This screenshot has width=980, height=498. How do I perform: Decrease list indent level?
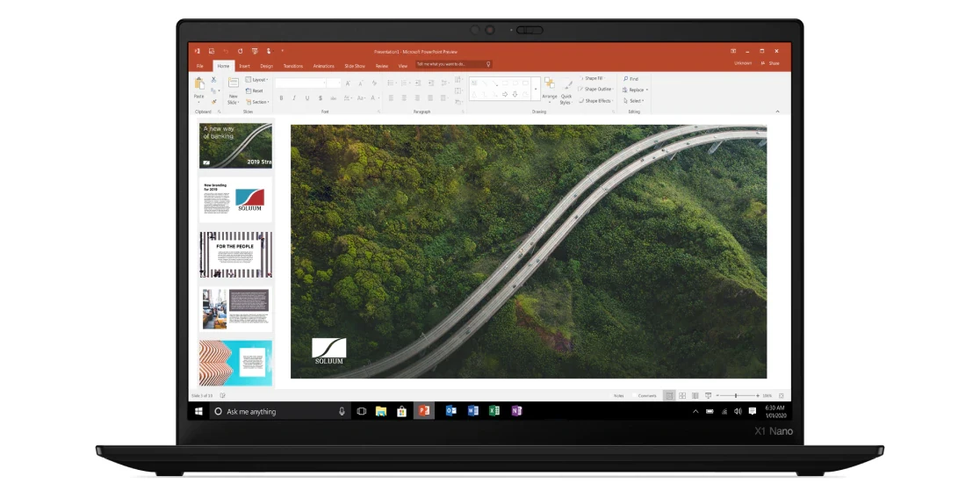point(417,83)
